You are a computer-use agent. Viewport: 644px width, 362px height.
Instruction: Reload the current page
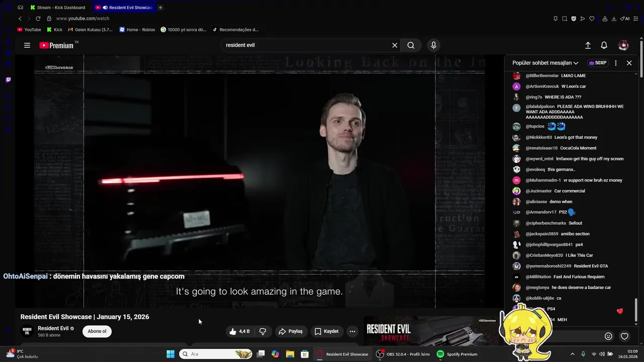(x=38, y=19)
